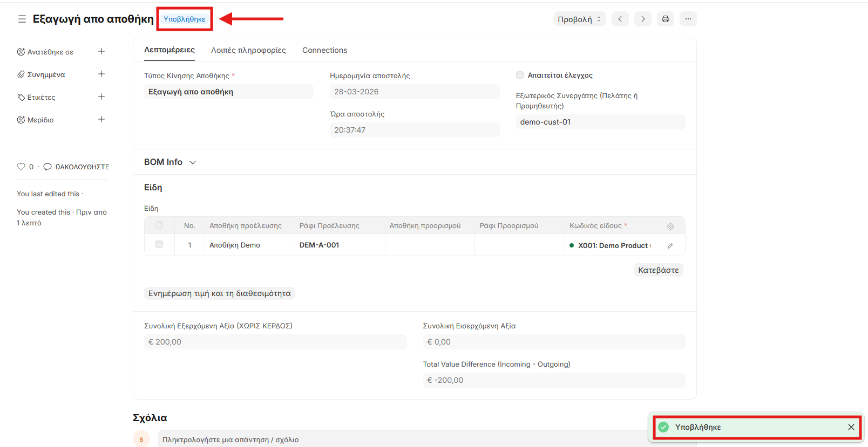Add attachment with plus next to Συνημμένα
The height and width of the screenshot is (447, 868).
(x=101, y=74)
